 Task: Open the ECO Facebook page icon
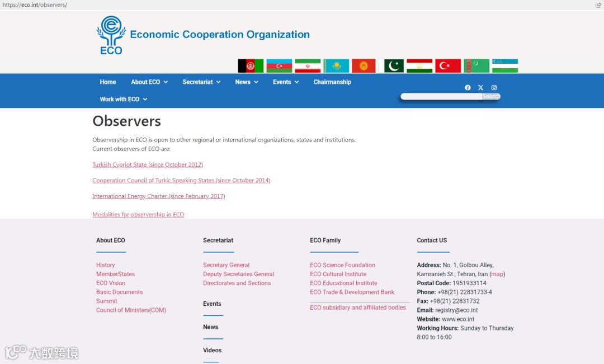click(x=468, y=87)
